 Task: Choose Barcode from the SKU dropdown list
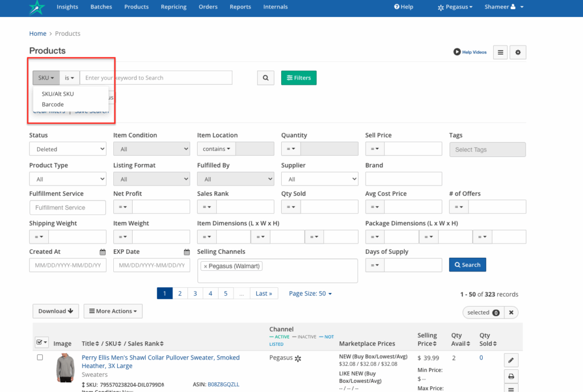[53, 105]
